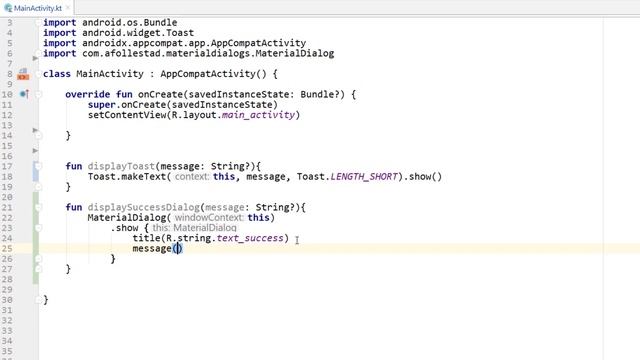Click the 'android.widget.Toast' import text

pos(138,33)
